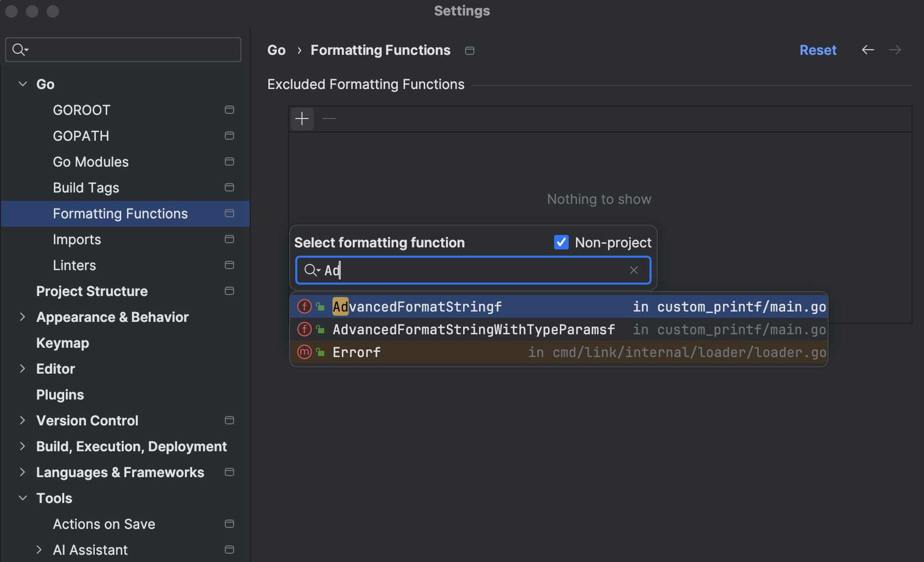Click the minus icon to remove a function
924x562 pixels.
click(329, 119)
